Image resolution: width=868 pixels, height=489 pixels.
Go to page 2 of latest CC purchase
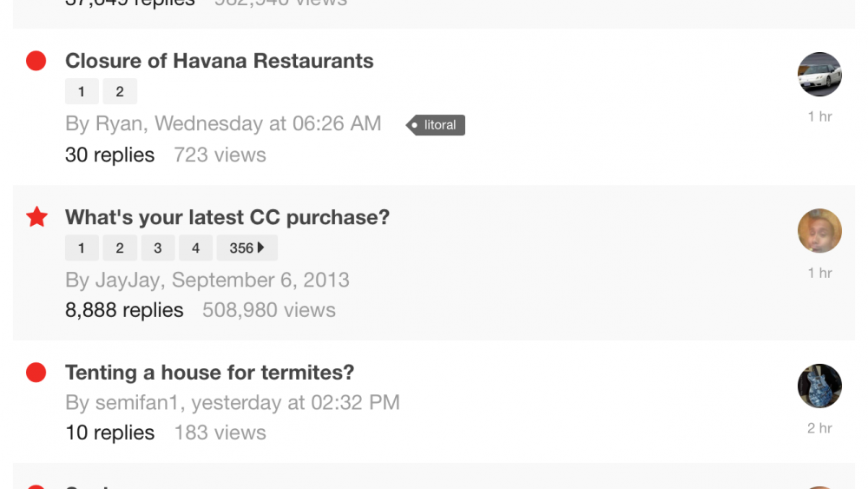point(120,248)
